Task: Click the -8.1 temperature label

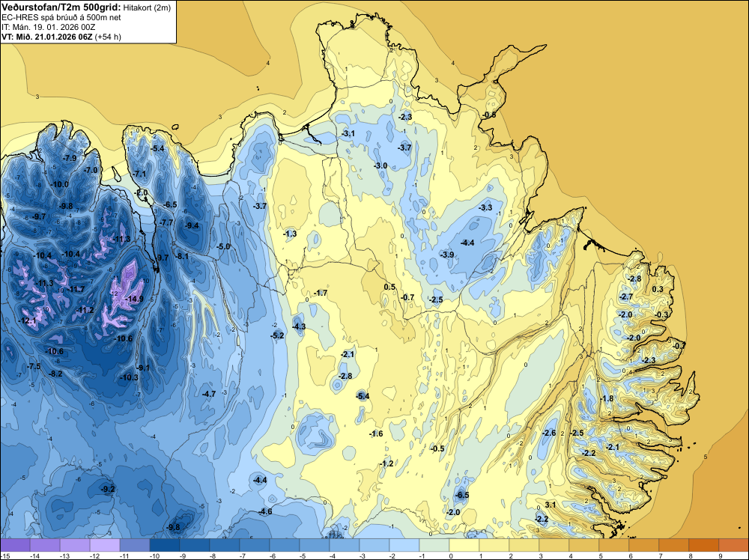Action: [x=181, y=256]
